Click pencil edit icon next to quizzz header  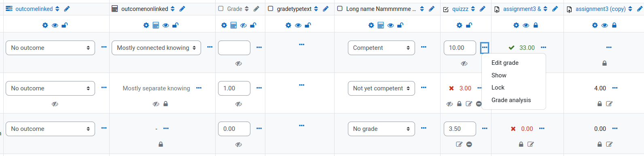[x=482, y=9]
